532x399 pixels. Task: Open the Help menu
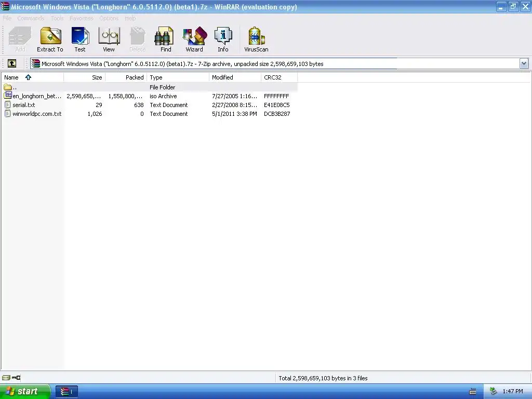130,18
